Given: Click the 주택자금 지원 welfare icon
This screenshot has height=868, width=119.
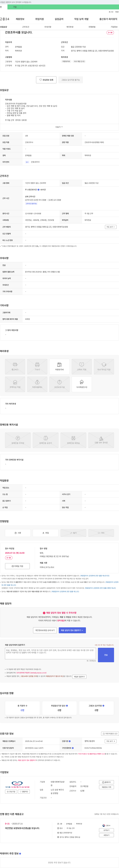Looking at the screenshot, I should pos(15,384).
